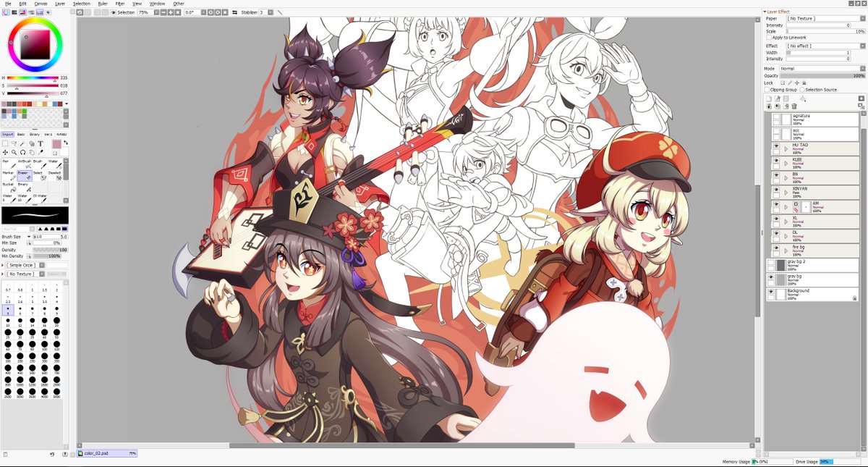868x467 pixels.
Task: Select the Deselect tool
Action: [x=54, y=176]
